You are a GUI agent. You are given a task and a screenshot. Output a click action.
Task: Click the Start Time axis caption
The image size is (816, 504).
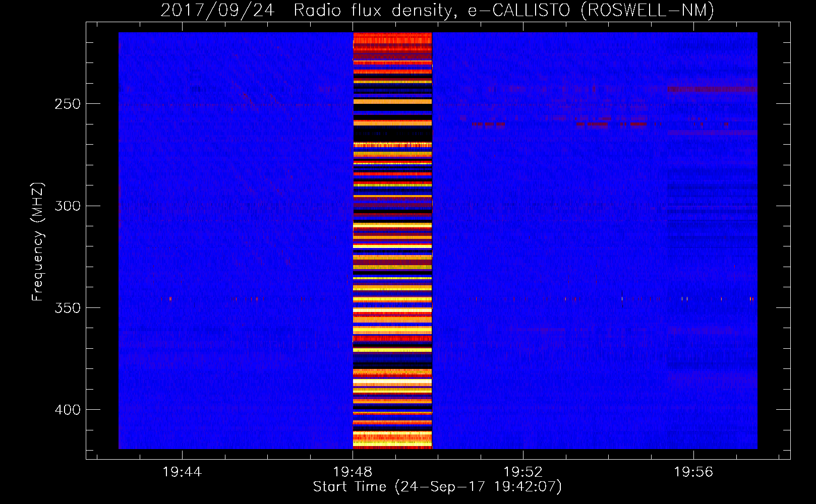[437, 487]
